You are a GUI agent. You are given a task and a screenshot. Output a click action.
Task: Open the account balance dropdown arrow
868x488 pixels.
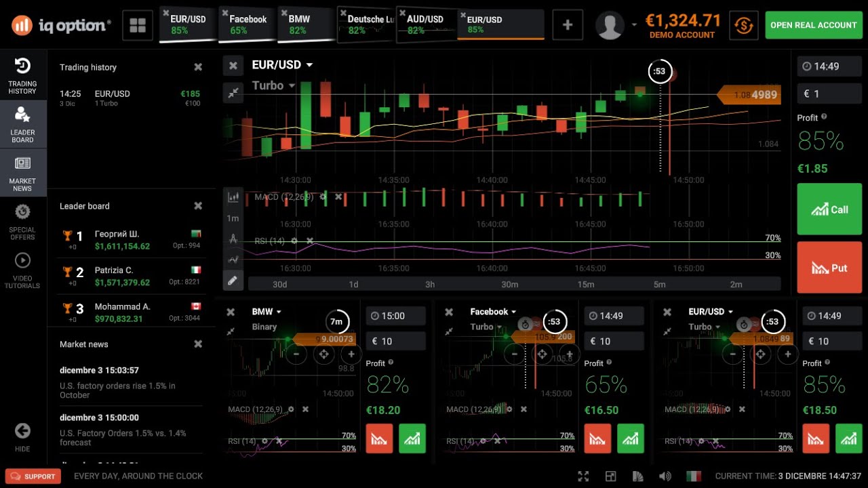point(634,25)
